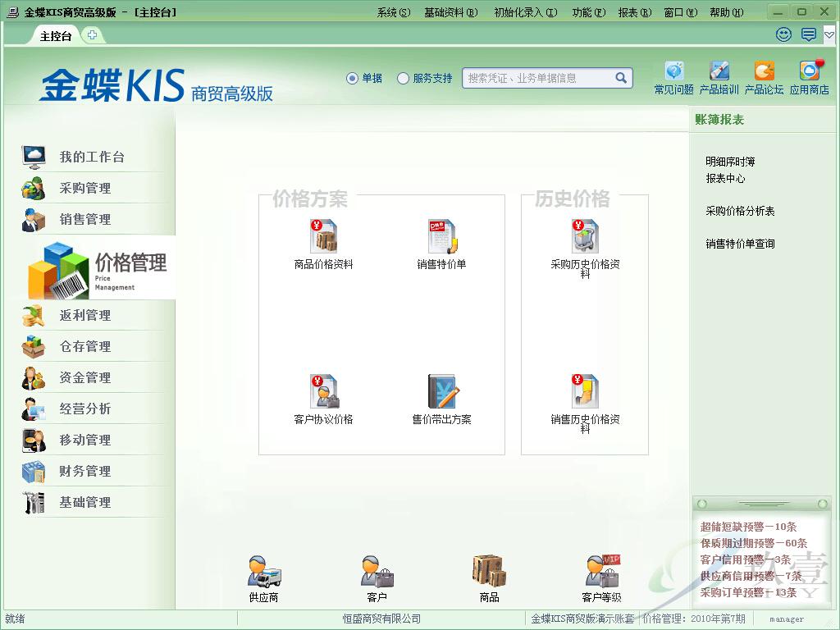Click 产品论坛 icon

click(x=764, y=71)
